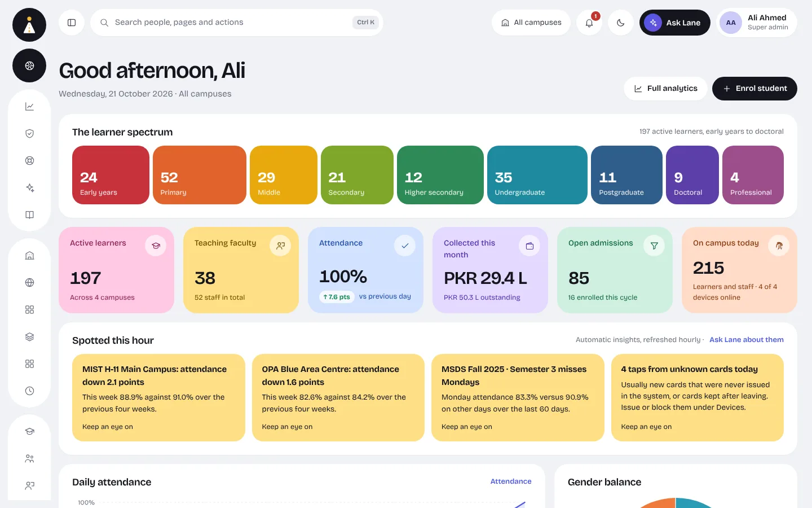Click 16 enrolled this cycle text
812x508 pixels.
coord(603,297)
